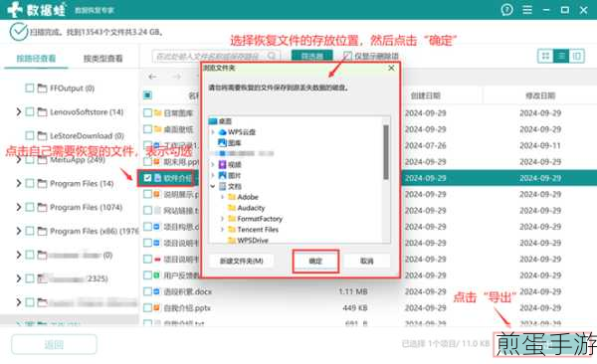Check the LeStoreDownload (0) checkbox
This screenshot has height=364, width=597.
click(29, 135)
